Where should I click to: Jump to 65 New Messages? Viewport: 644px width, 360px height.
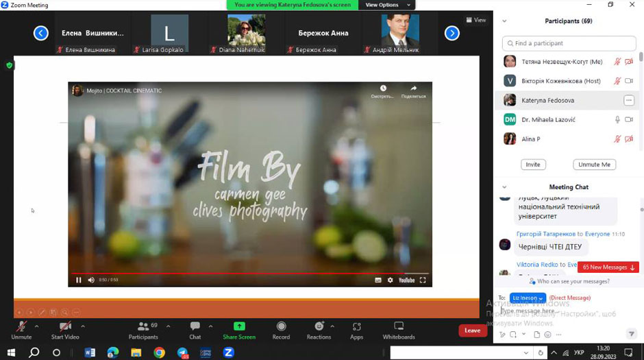pos(608,267)
